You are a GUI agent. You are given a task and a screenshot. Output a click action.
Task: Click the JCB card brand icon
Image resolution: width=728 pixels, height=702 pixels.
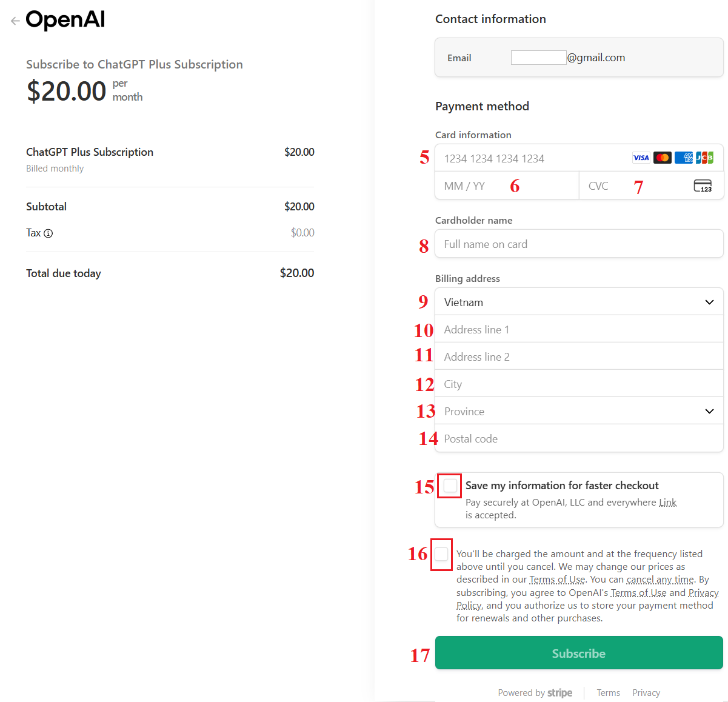click(704, 158)
